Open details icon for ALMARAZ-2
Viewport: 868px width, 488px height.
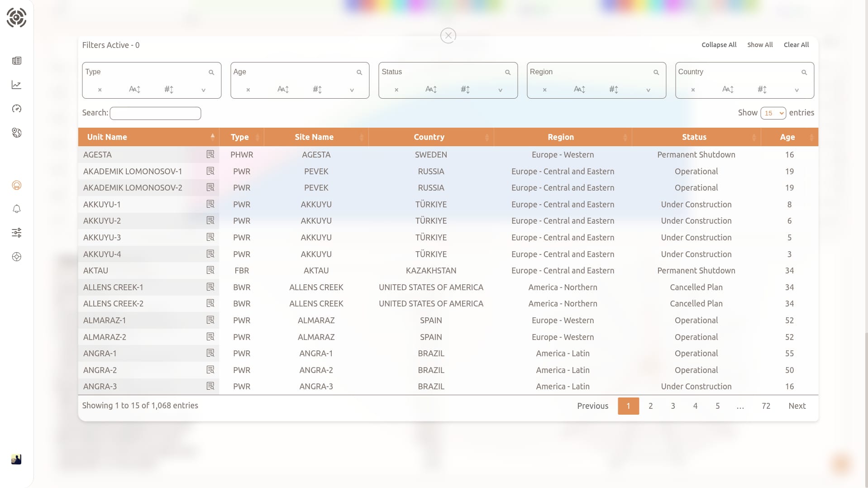tap(210, 337)
